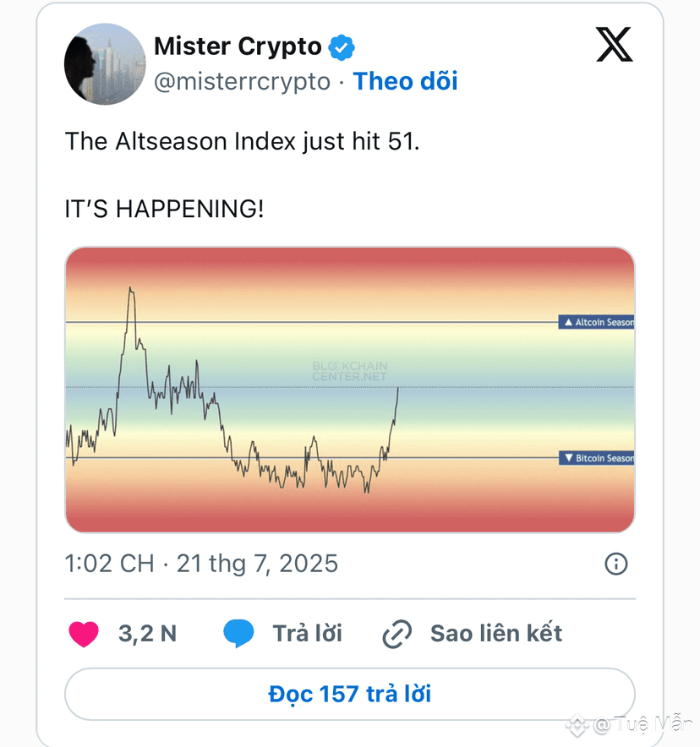Image resolution: width=700 pixels, height=747 pixels.
Task: Open the Altseason Index chart image
Action: point(350,390)
